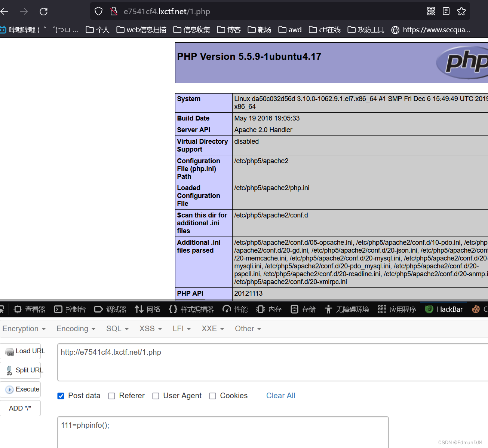Enable the User Agent checkbox
The height and width of the screenshot is (448, 488).
[x=156, y=396]
